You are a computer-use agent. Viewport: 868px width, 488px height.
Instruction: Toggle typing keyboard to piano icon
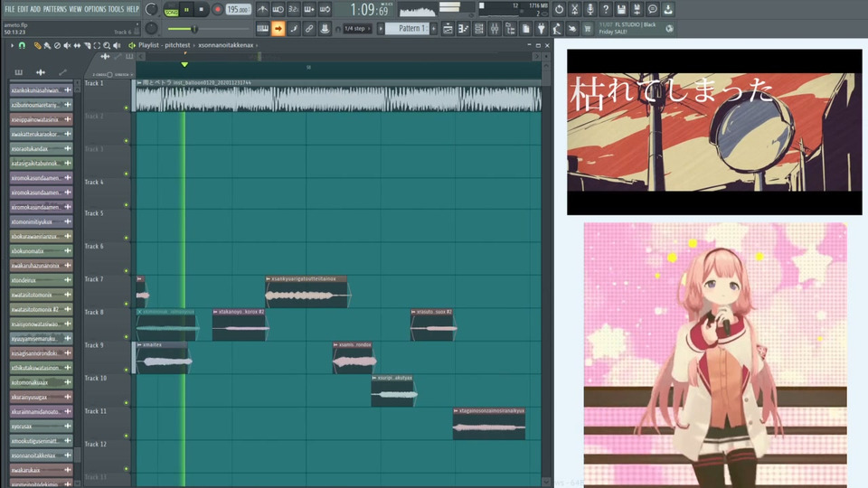click(x=262, y=28)
